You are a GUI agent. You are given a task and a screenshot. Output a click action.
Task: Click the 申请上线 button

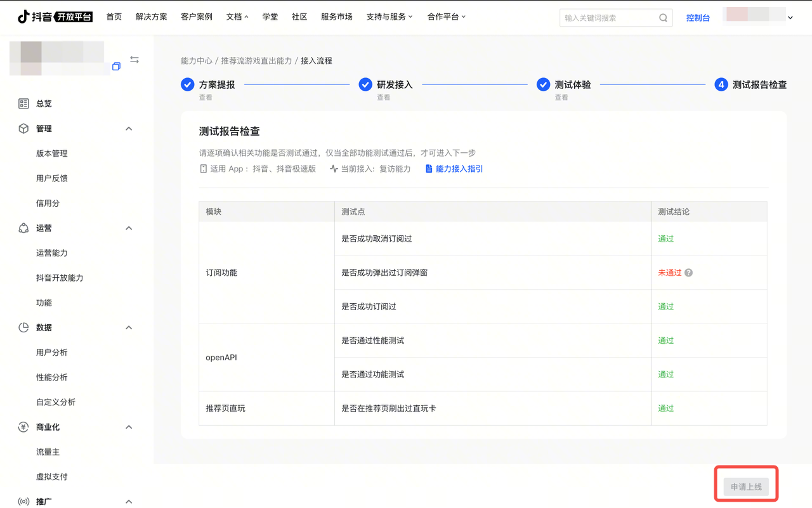(746, 487)
